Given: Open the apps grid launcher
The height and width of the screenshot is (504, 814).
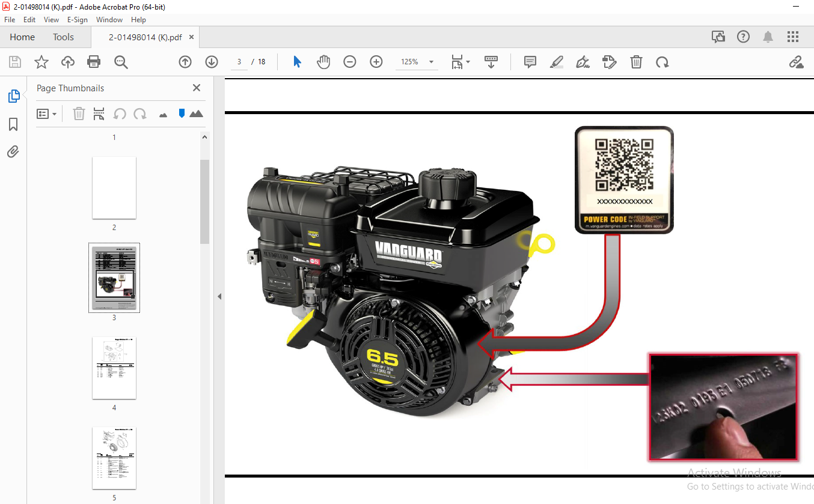Looking at the screenshot, I should tap(792, 37).
